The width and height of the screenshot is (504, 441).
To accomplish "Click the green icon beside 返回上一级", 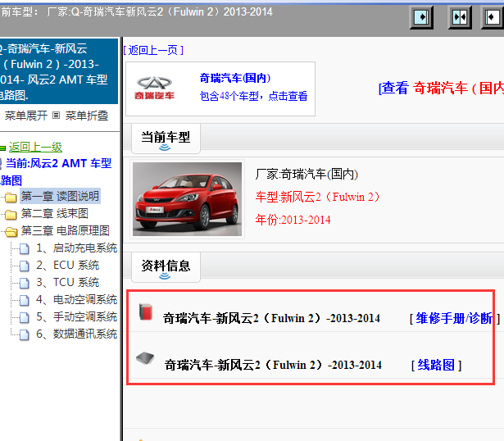I will [x=2, y=148].
